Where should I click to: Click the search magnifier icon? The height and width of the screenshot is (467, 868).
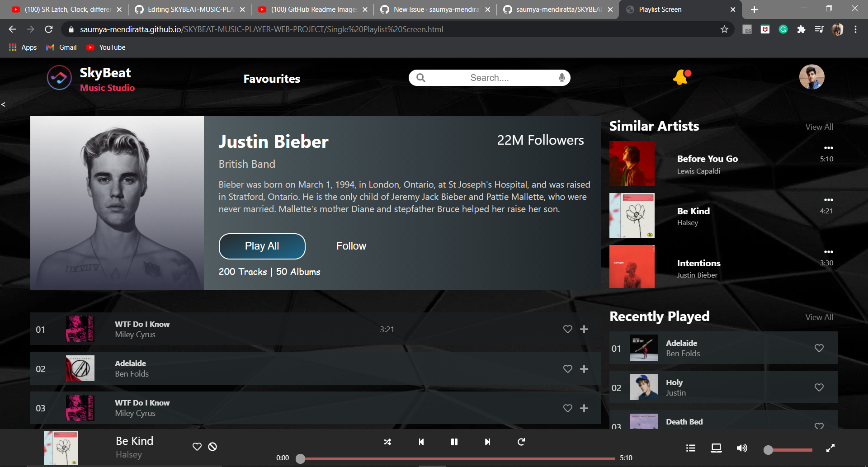421,78
